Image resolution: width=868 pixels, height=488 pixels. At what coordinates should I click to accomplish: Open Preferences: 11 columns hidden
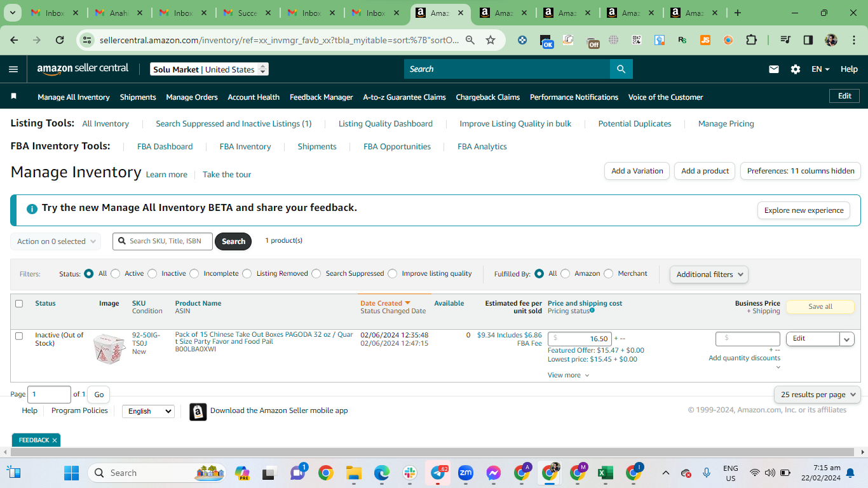coord(801,171)
